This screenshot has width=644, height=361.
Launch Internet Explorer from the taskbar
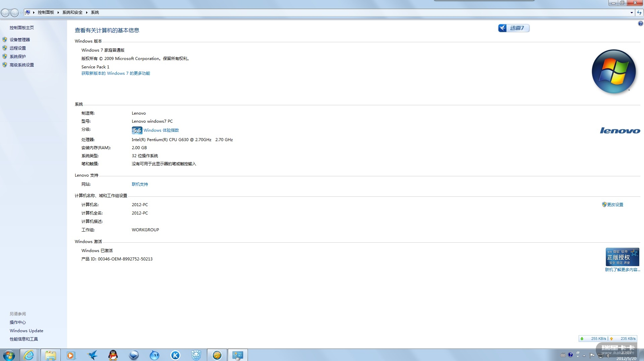[29, 355]
